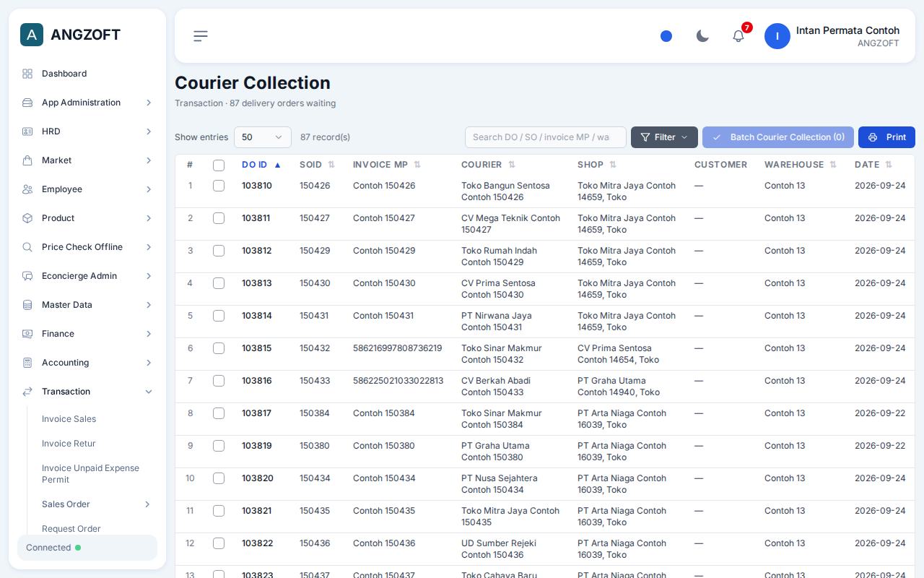Click the App Administration sidebar icon
Image resolution: width=924 pixels, height=578 pixels.
coord(27,103)
